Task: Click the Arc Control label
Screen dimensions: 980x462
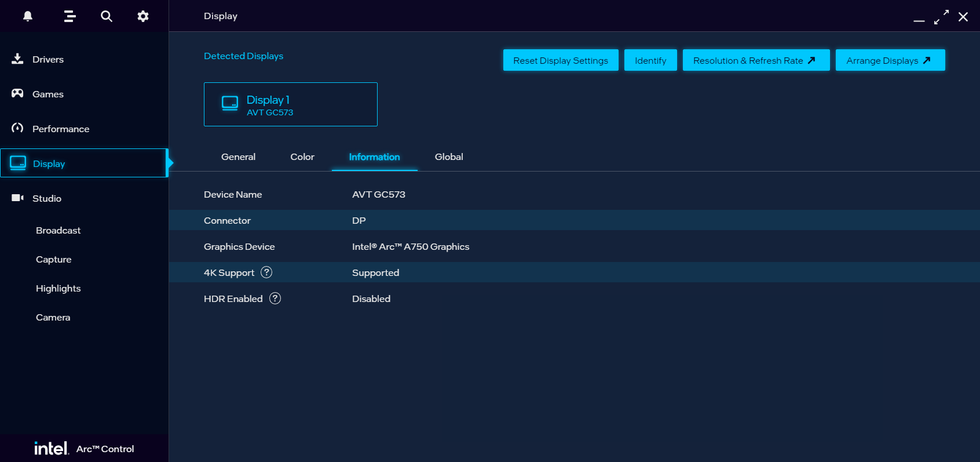Action: point(105,449)
